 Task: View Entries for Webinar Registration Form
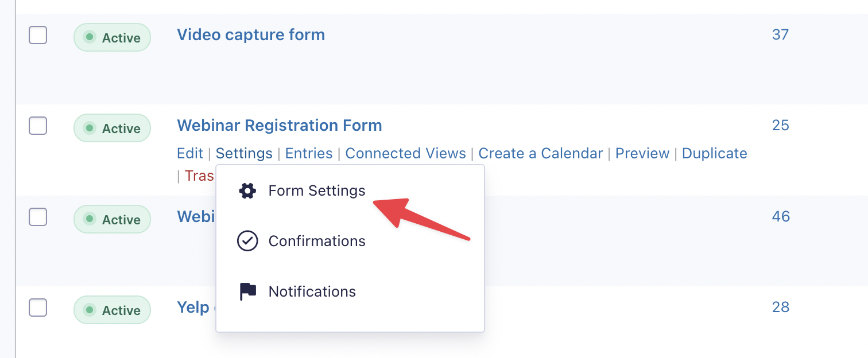pos(309,153)
